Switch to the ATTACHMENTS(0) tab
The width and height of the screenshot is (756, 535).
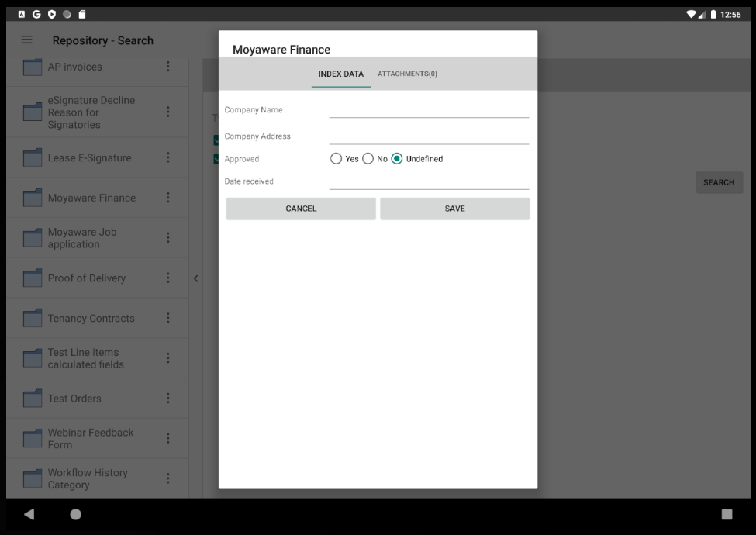point(407,74)
